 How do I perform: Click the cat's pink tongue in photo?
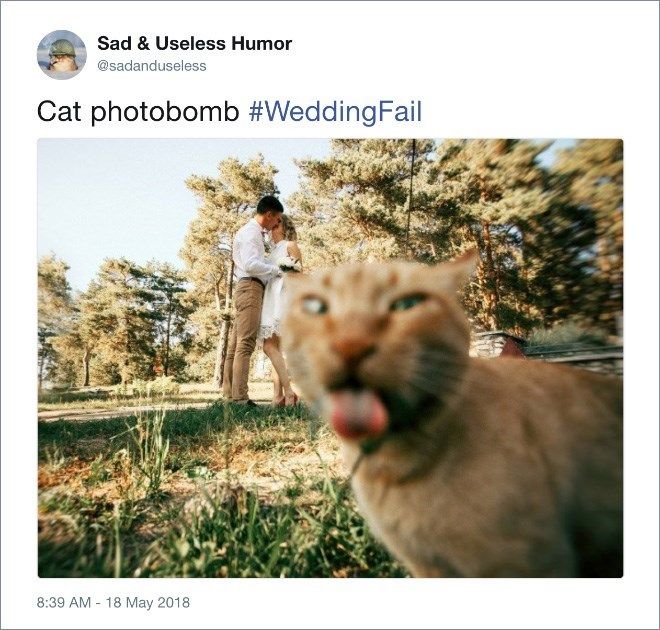[358, 415]
